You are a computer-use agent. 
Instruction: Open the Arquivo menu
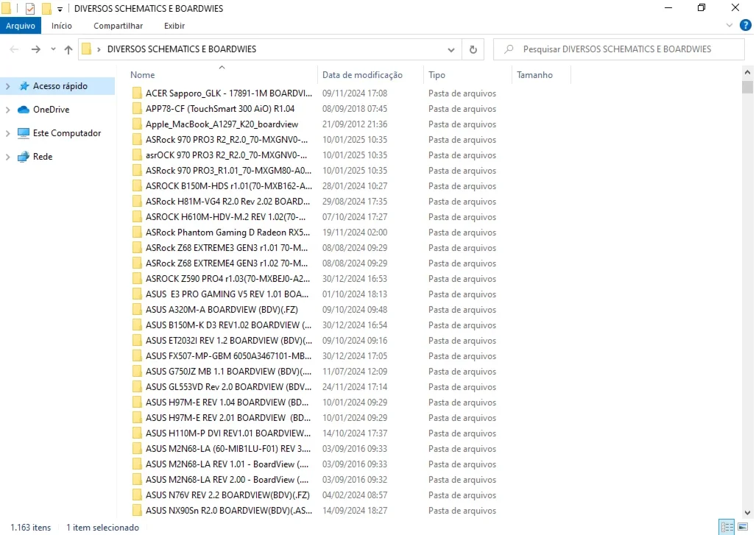tap(21, 26)
